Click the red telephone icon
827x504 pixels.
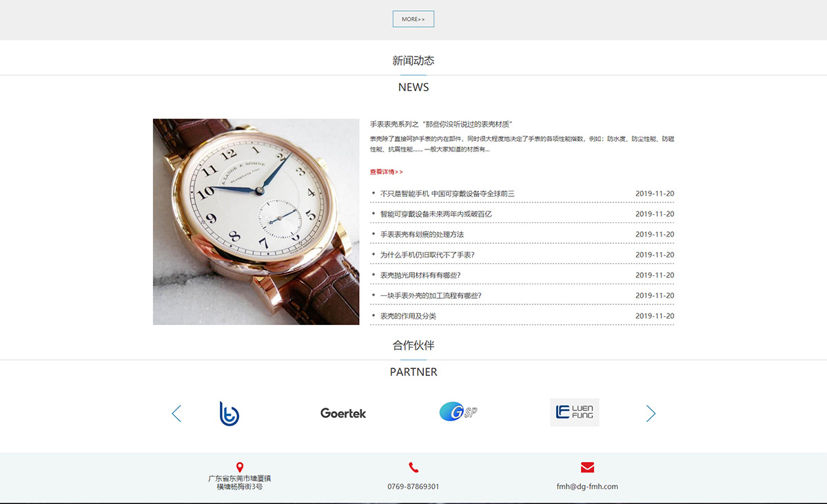[x=413, y=468]
